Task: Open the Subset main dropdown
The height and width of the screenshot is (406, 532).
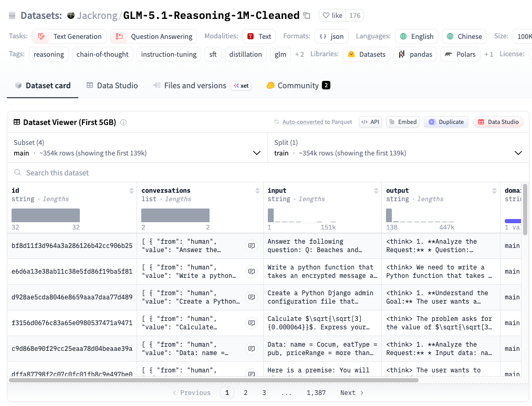Action: tap(137, 148)
